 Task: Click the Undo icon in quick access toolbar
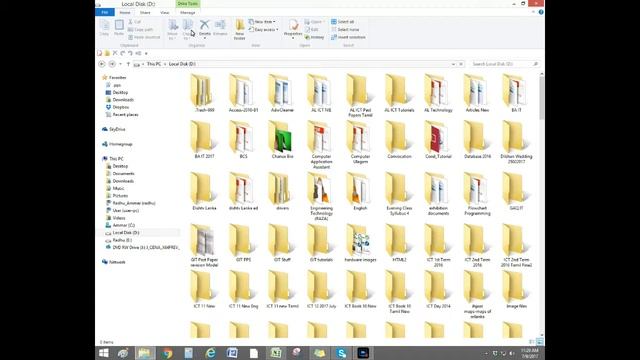123,53
